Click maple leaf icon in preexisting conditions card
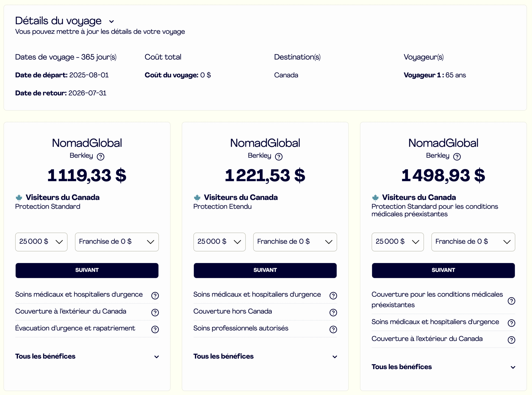 coord(375,198)
